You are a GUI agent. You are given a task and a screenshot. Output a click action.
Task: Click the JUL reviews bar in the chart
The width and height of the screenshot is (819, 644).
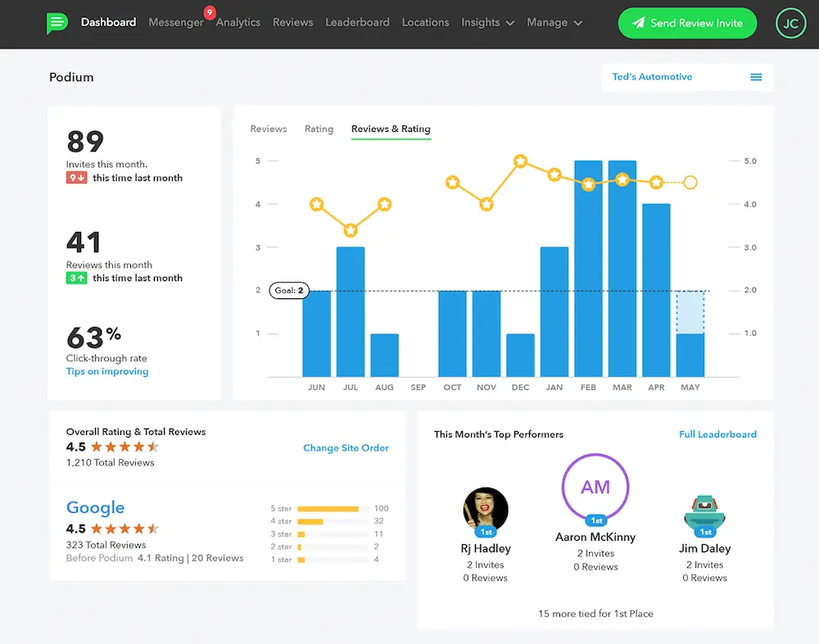[x=351, y=312]
